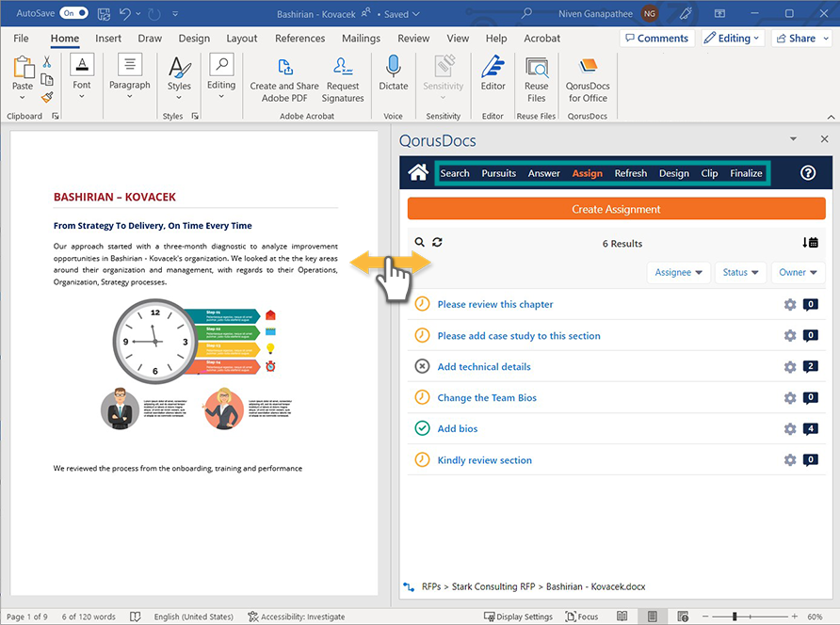View comments on 'Add bios'

pos(811,429)
